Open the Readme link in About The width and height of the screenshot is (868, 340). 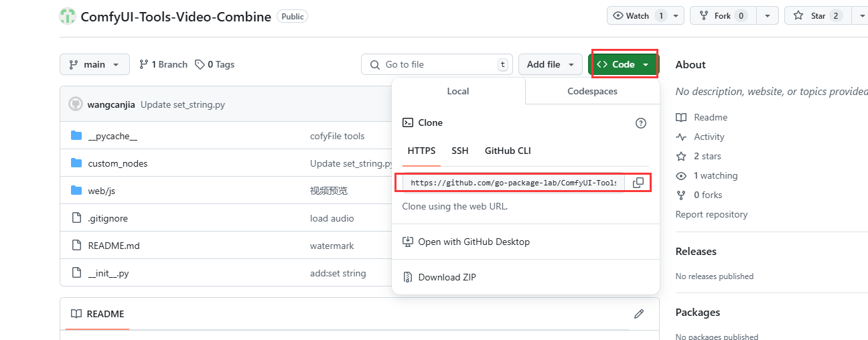click(x=711, y=117)
